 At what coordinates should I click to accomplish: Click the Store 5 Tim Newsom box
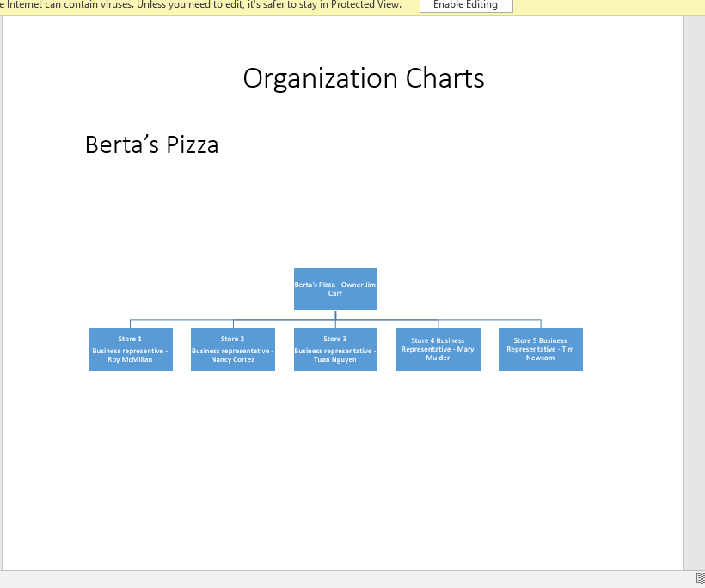pyautogui.click(x=540, y=349)
